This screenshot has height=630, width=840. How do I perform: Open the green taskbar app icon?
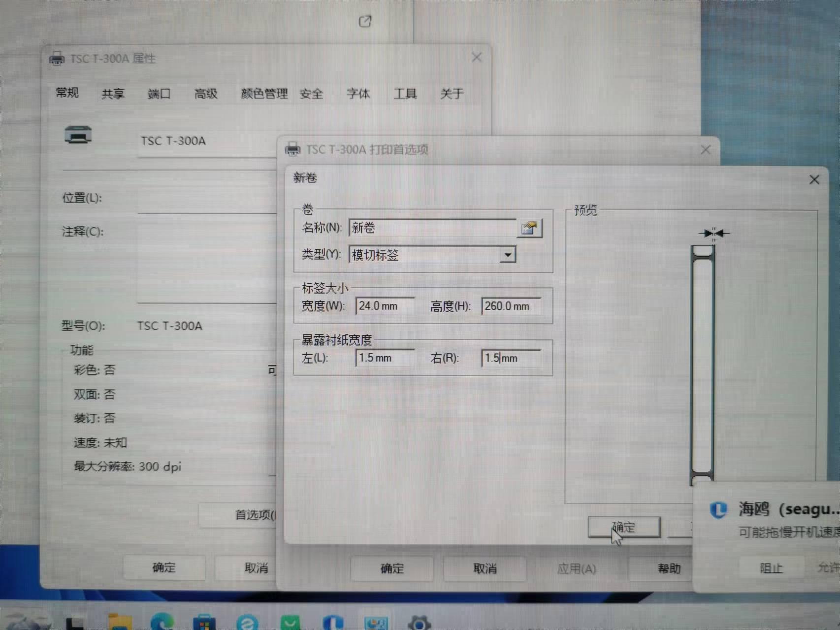point(290,622)
